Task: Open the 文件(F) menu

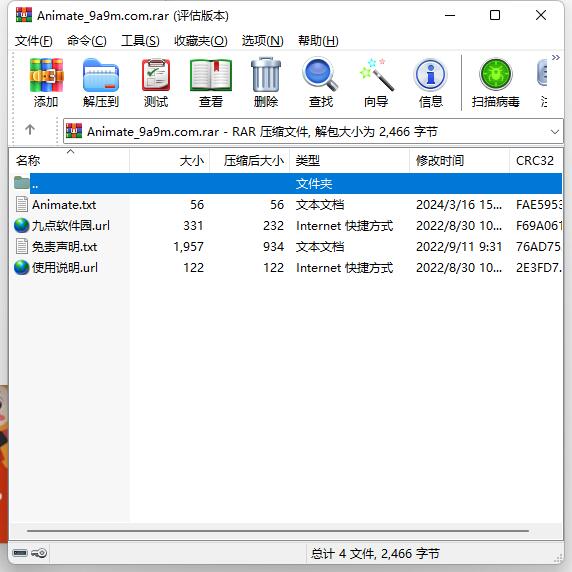Action: (x=34, y=40)
